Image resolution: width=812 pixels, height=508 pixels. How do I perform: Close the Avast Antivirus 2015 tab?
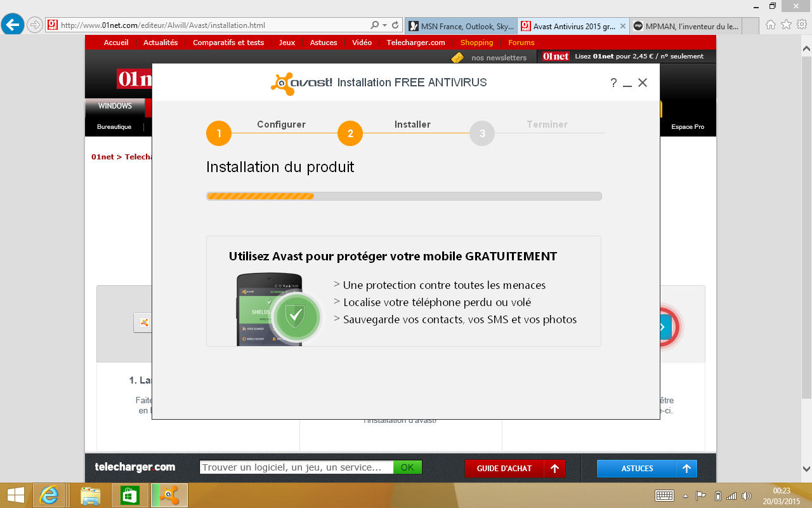pos(622,26)
